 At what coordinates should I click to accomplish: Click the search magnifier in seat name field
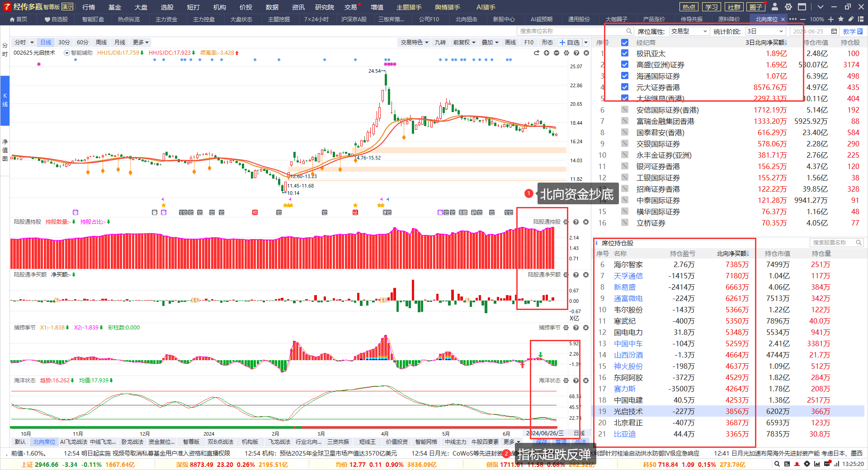point(629,31)
